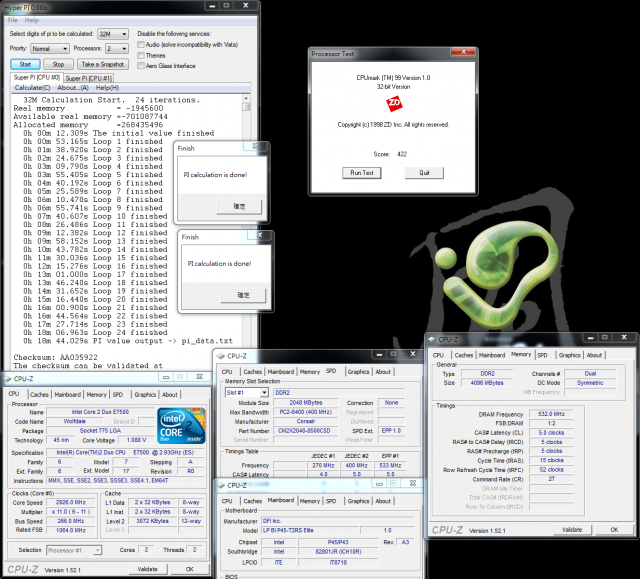Click the Part Number CM2X2048-8500C5D field

304,431
